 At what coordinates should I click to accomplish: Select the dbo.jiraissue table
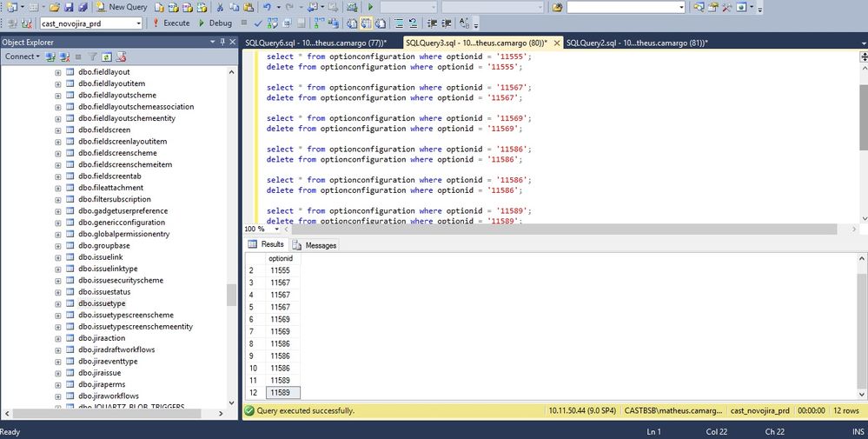point(97,373)
